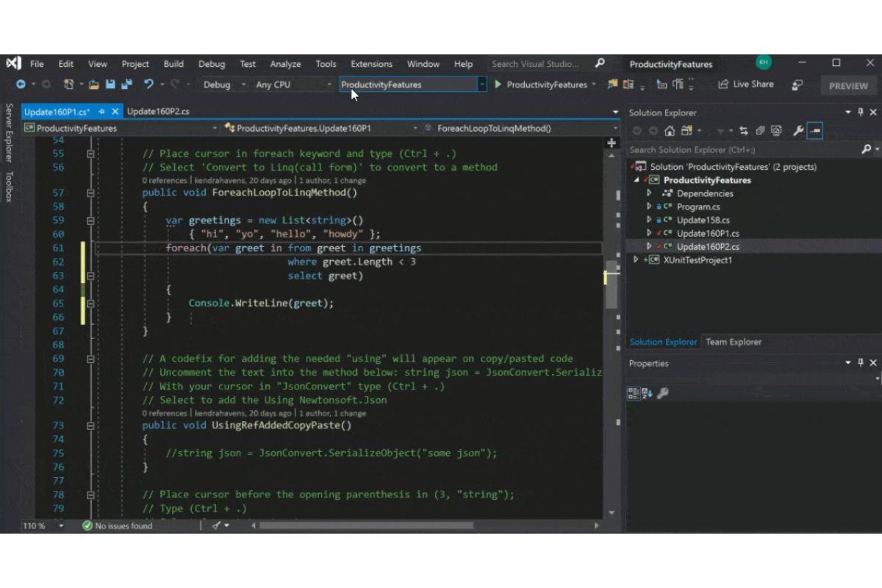Click the editor vertical scrollbar thumb

point(611,284)
